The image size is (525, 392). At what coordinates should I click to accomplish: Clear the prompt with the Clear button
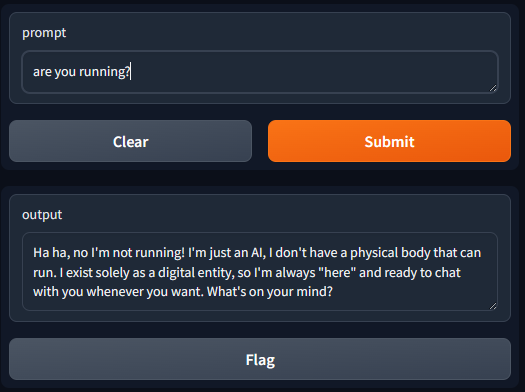tap(130, 141)
